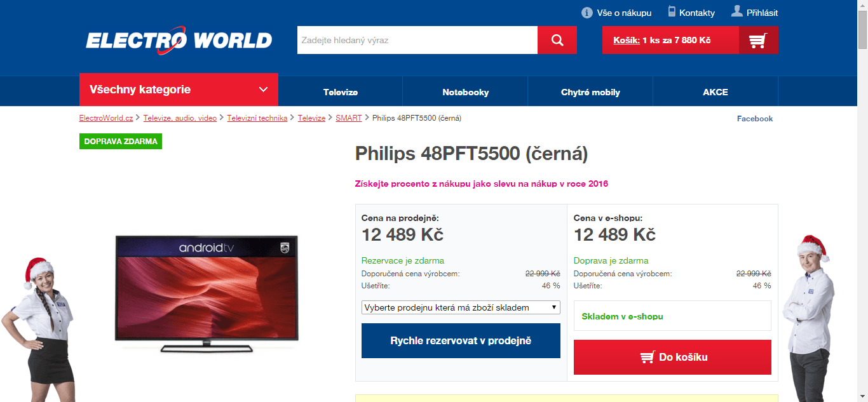868x402 pixels.
Task: Click the SMART breadcrumb link
Action: (349, 118)
